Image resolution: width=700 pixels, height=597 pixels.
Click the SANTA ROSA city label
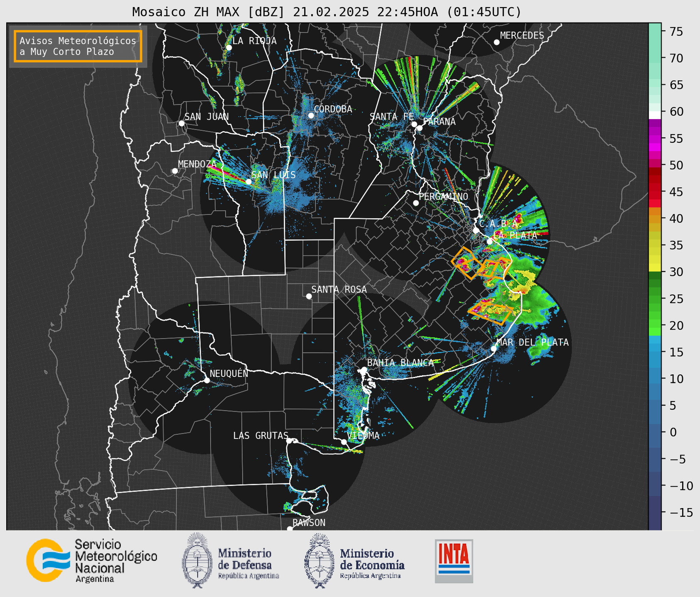(x=339, y=289)
